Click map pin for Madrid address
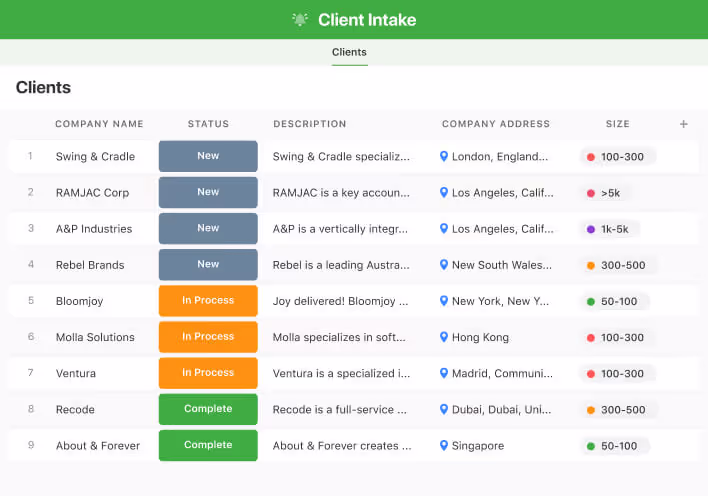Screen dimensions: 708x496 point(444,373)
